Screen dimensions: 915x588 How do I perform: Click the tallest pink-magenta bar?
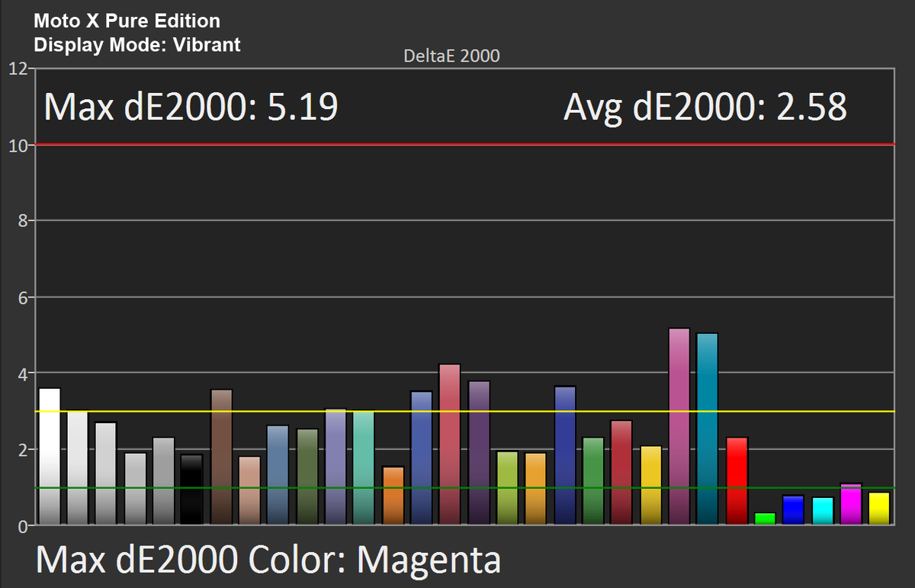679,426
